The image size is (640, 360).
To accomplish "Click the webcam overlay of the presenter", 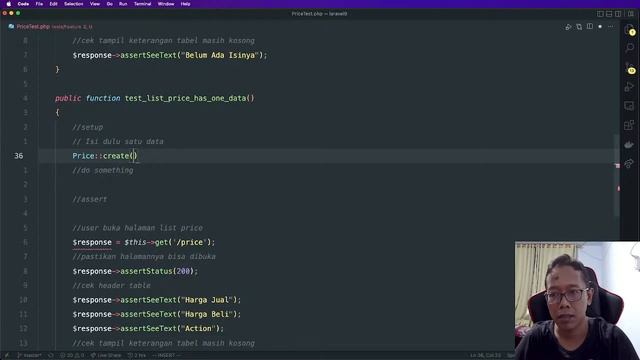I will click(578, 301).
